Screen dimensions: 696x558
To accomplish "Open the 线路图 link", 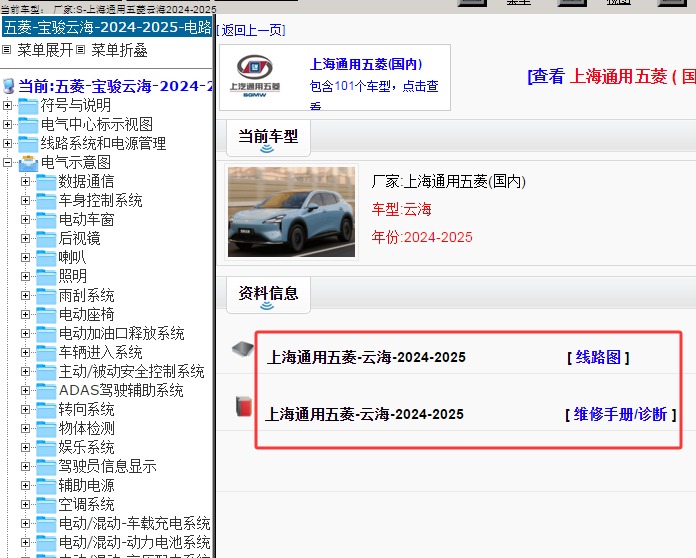I will (x=598, y=357).
